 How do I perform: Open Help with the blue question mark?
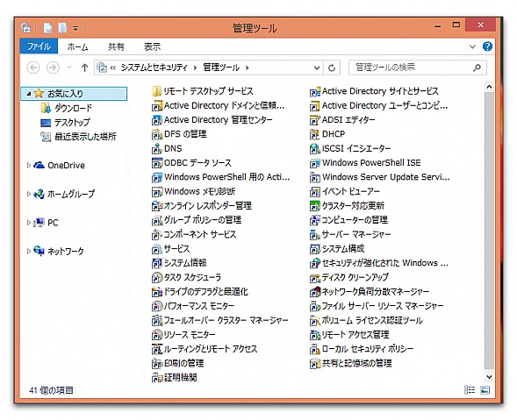point(487,46)
